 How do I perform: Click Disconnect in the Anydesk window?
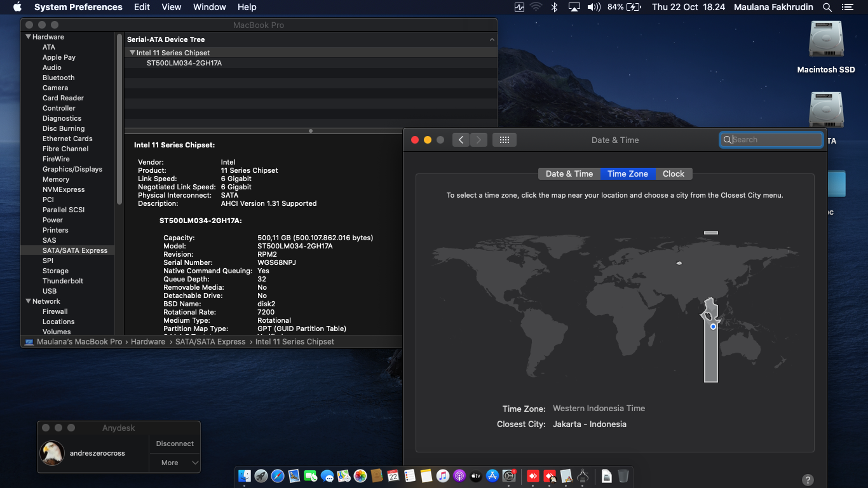pos(175,444)
